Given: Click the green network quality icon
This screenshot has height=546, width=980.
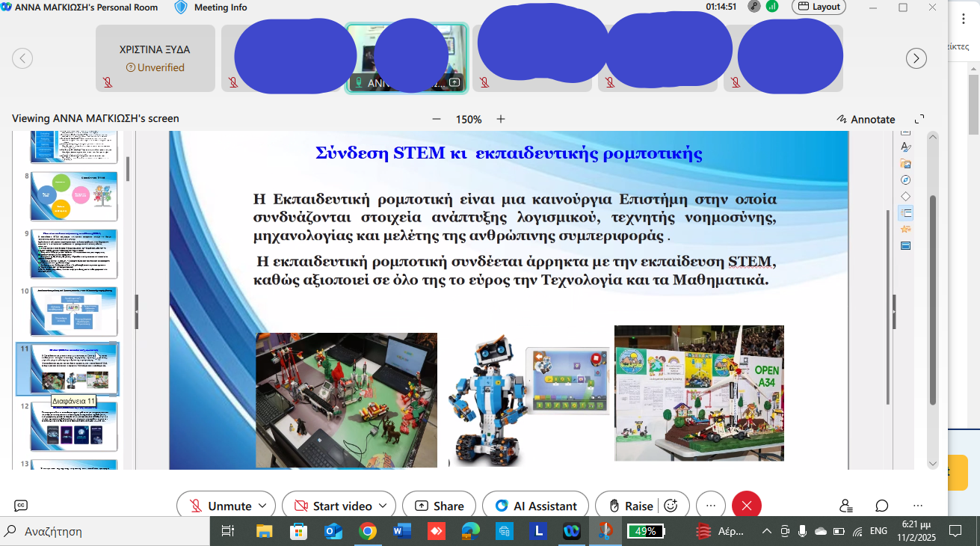Looking at the screenshot, I should pyautogui.click(x=772, y=7).
